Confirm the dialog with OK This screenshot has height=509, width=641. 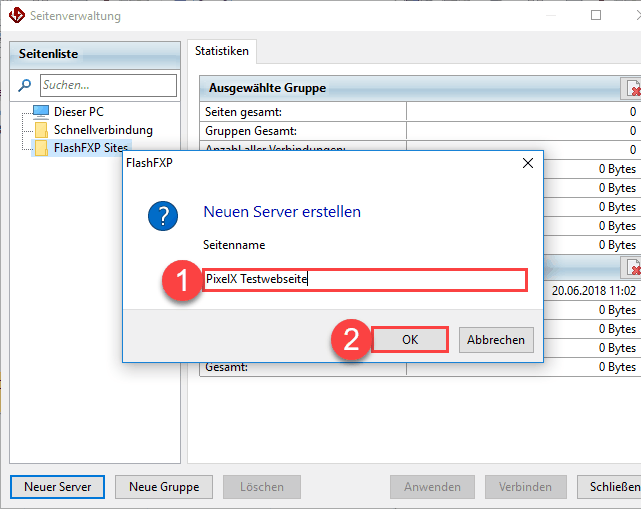410,340
